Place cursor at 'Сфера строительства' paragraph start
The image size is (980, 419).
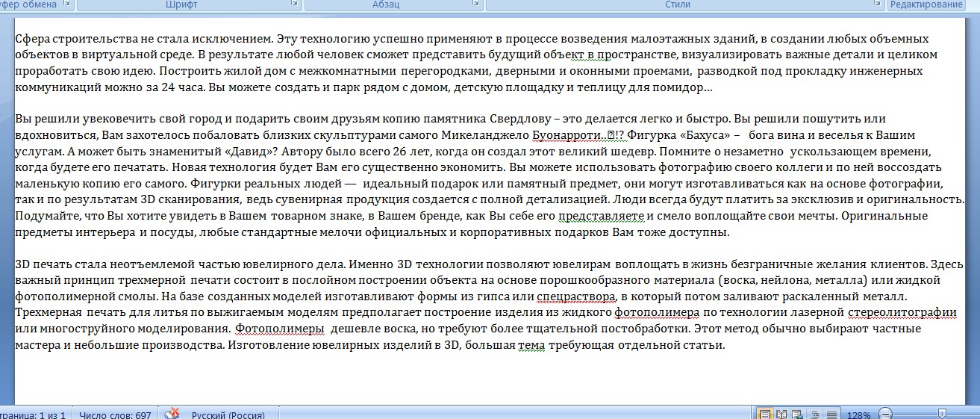[x=16, y=38]
